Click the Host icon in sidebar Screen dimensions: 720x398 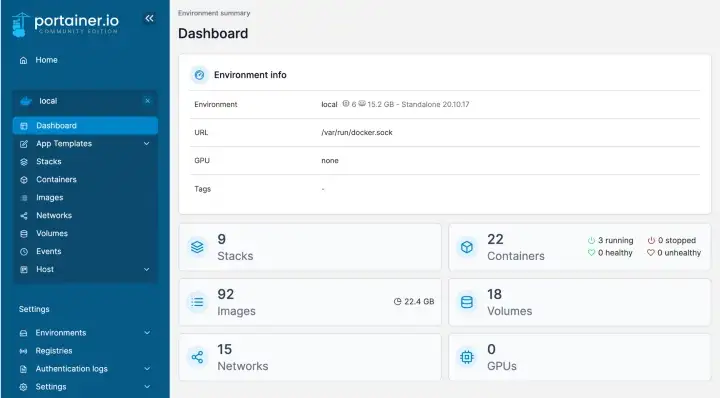[x=24, y=269]
